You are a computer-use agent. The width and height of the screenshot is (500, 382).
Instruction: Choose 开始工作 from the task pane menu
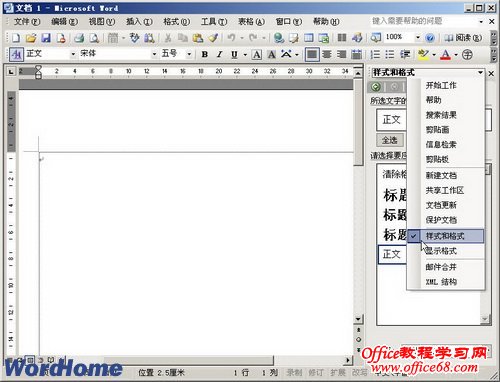[446, 85]
